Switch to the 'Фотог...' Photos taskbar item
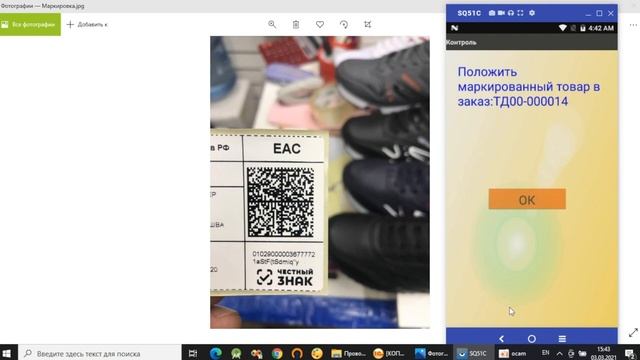This screenshot has width=640, height=360. coord(431,353)
